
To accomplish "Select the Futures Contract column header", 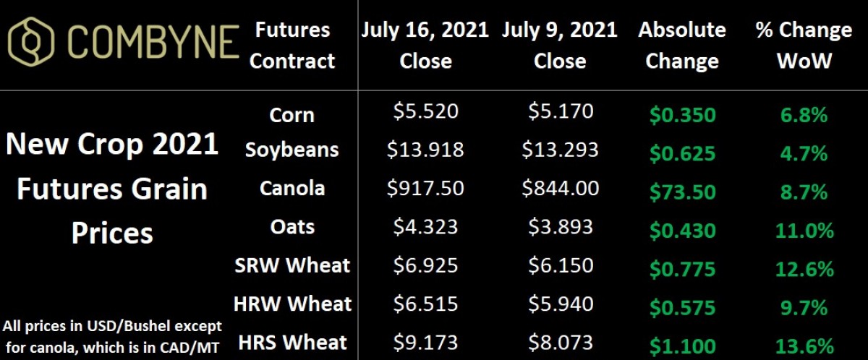I will (292, 45).
